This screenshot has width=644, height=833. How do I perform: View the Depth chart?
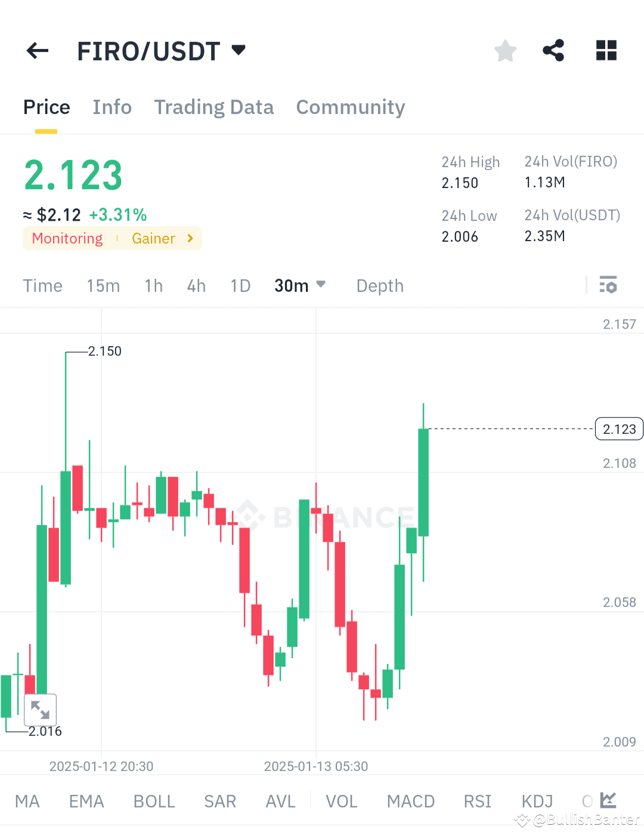click(380, 285)
